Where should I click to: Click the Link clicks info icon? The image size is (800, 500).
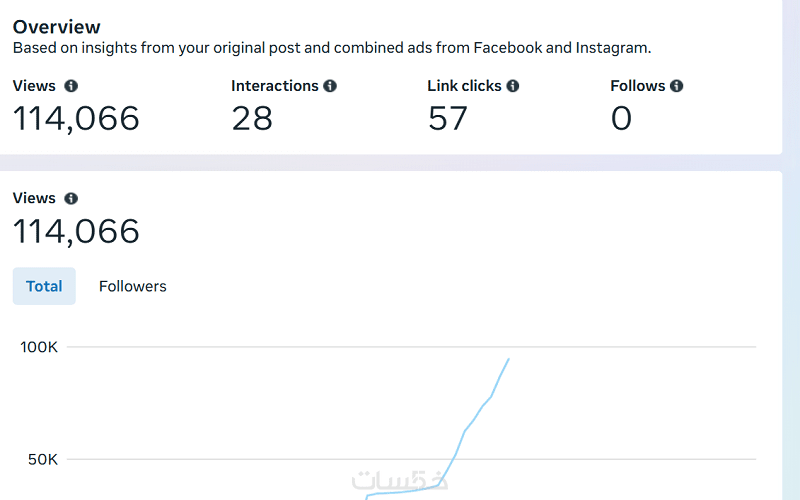click(513, 86)
